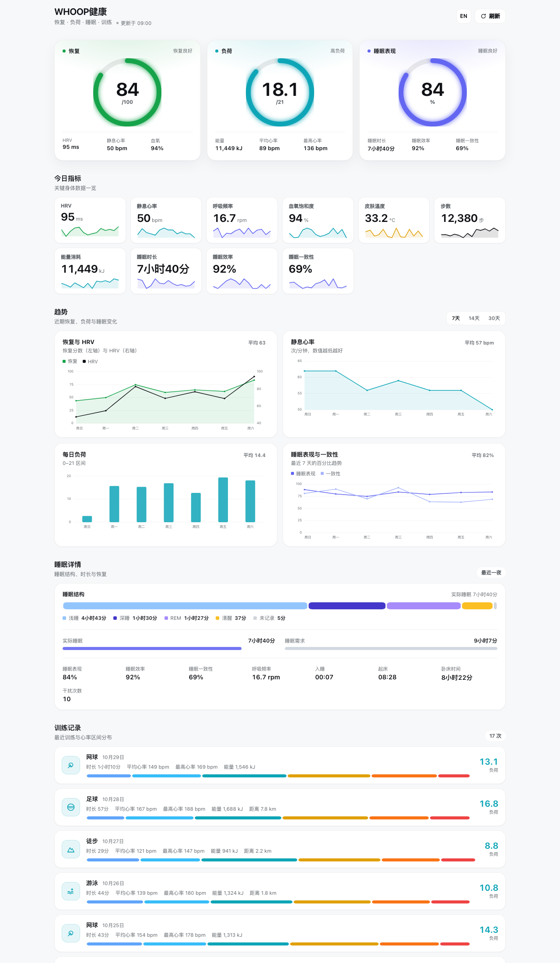Screen dimensions: 560x963
Task: Click the 平均 14.4 label
Action: click(254, 455)
